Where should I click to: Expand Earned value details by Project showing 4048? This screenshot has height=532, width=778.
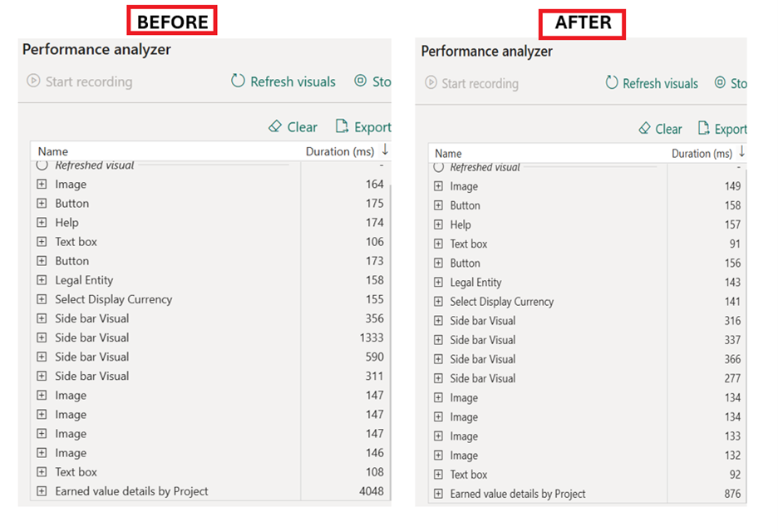[x=42, y=491]
